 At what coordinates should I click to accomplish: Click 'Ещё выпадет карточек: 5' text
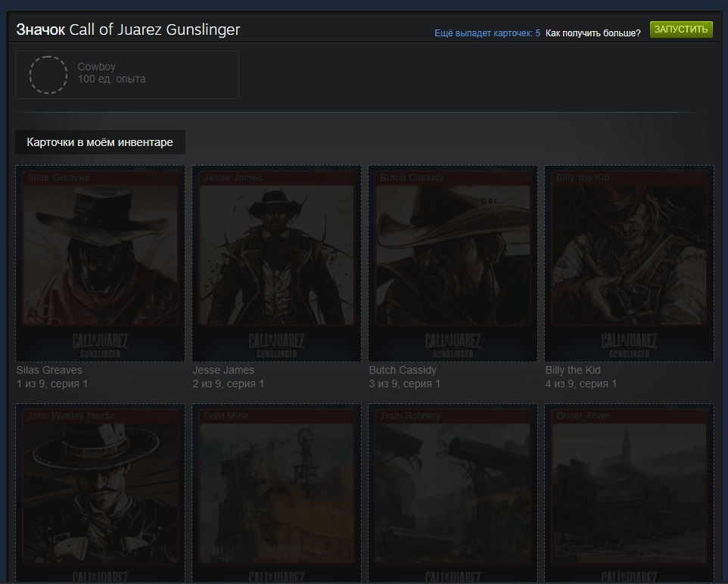[x=487, y=33]
